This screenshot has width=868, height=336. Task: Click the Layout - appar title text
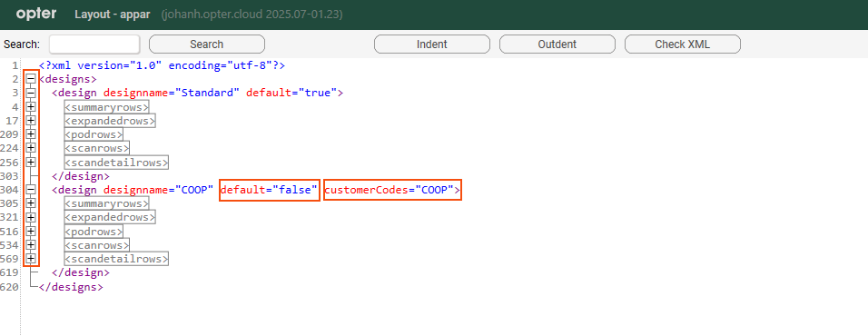tap(113, 15)
